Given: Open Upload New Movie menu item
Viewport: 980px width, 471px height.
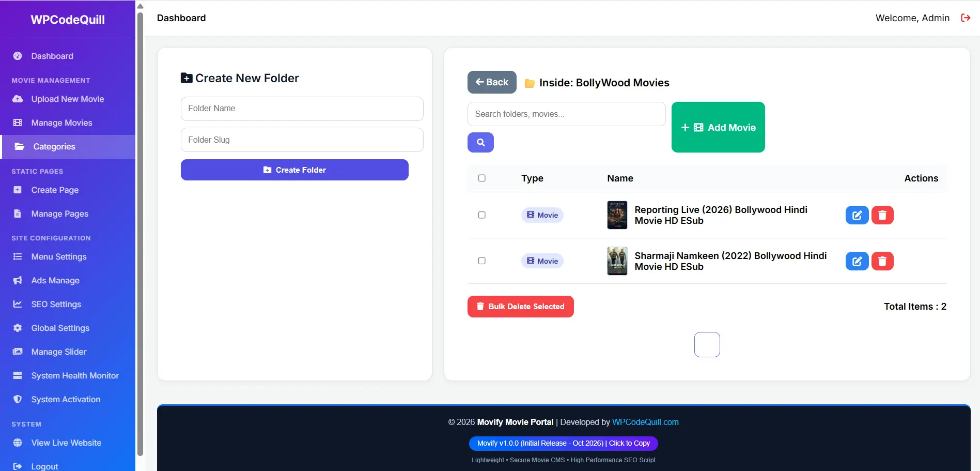Looking at the screenshot, I should (x=68, y=99).
